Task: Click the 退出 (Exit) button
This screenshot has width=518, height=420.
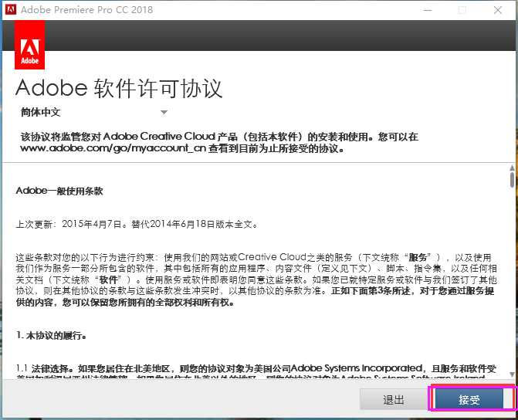Action: coord(394,399)
